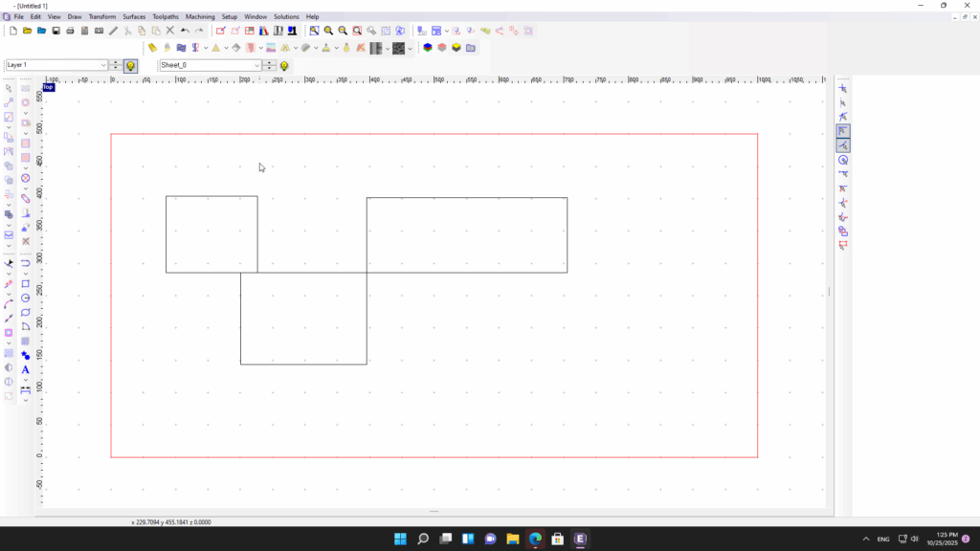This screenshot has width=980, height=551.
Task: Click the Save disk icon
Action: 56,31
